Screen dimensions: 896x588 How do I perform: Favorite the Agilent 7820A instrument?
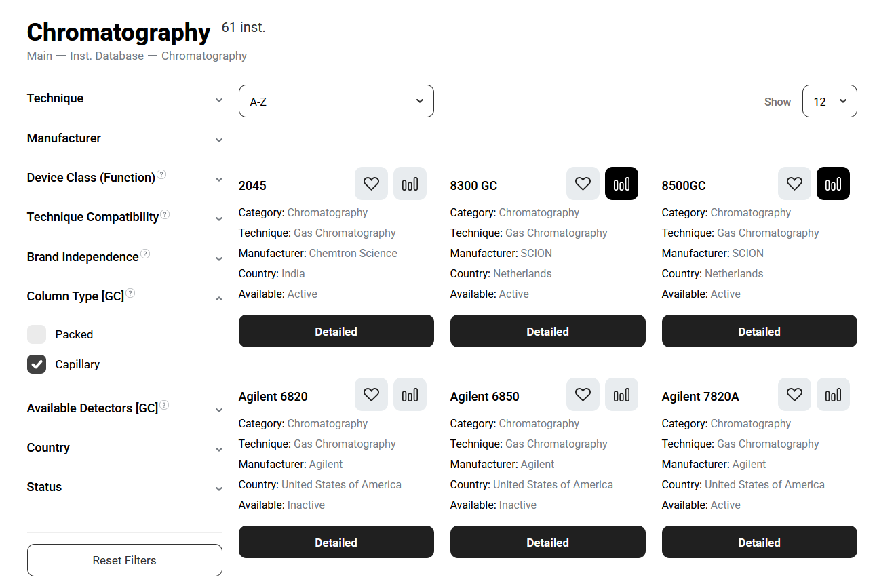click(794, 395)
